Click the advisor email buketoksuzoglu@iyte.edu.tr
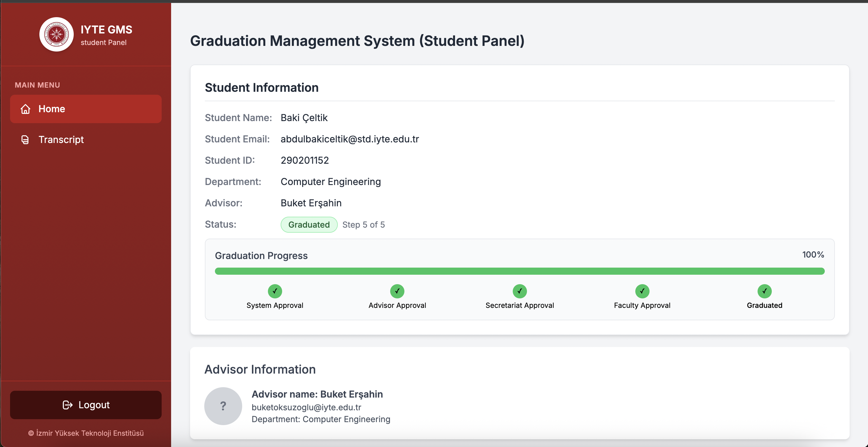The image size is (868, 447). coord(306,407)
